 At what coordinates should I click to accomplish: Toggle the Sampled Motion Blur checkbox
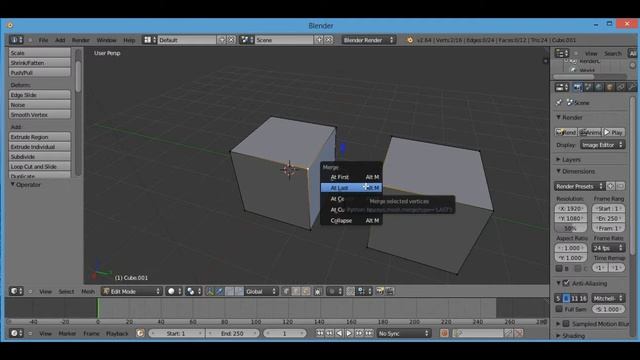coord(567,324)
